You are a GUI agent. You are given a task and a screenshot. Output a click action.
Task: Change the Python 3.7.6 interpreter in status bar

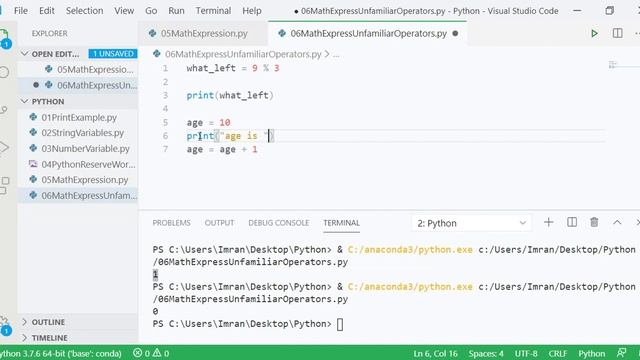coord(60,353)
